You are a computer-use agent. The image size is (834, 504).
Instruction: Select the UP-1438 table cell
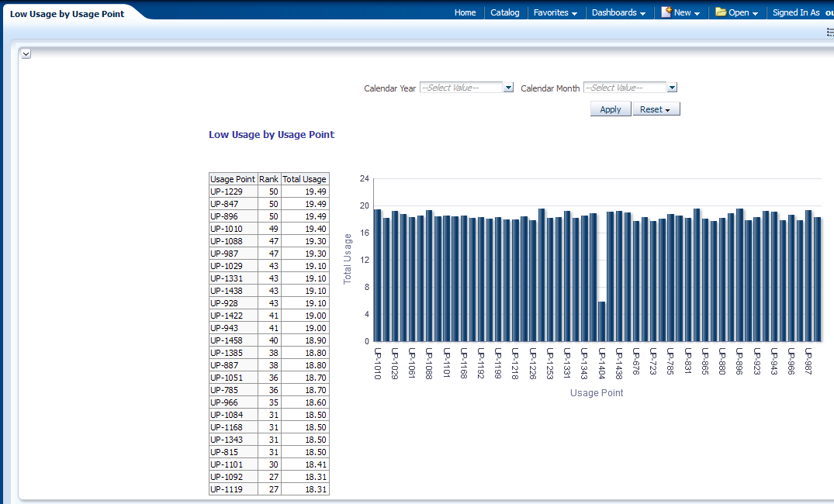pyautogui.click(x=233, y=291)
